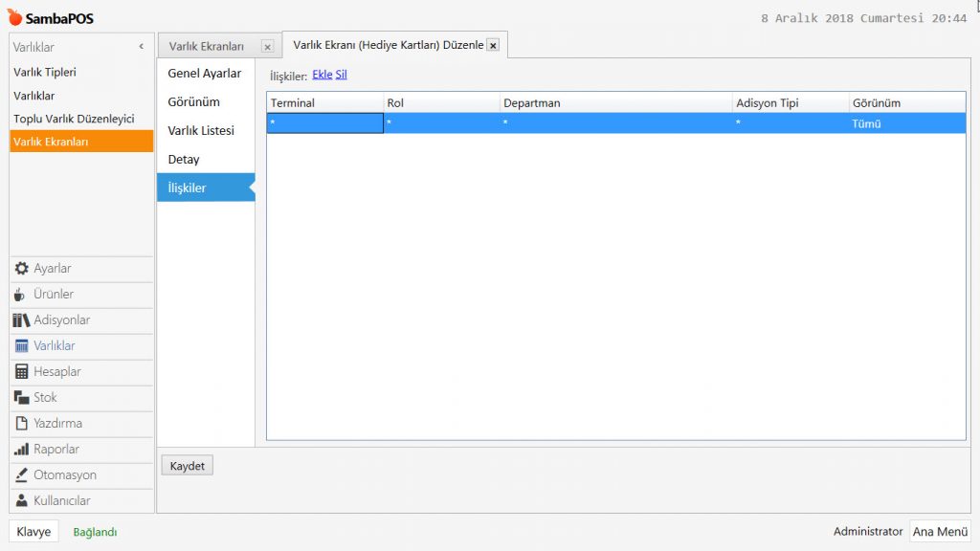
Task: Select the Görünüm cell showing Tümü
Action: click(x=905, y=123)
